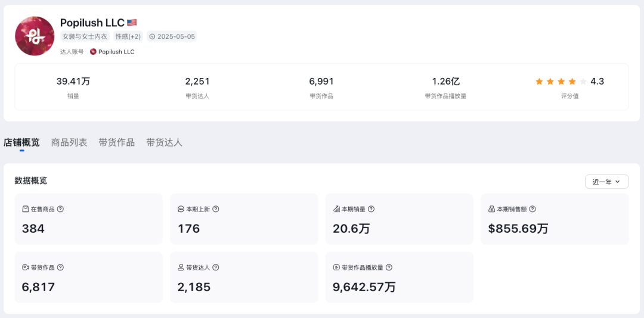
Task: Click the Popilush shop logo avatar
Action: coord(35,36)
